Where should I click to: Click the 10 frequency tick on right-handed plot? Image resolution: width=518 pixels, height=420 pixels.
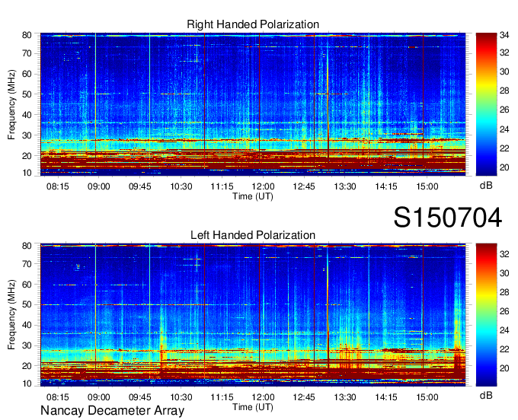point(27,173)
